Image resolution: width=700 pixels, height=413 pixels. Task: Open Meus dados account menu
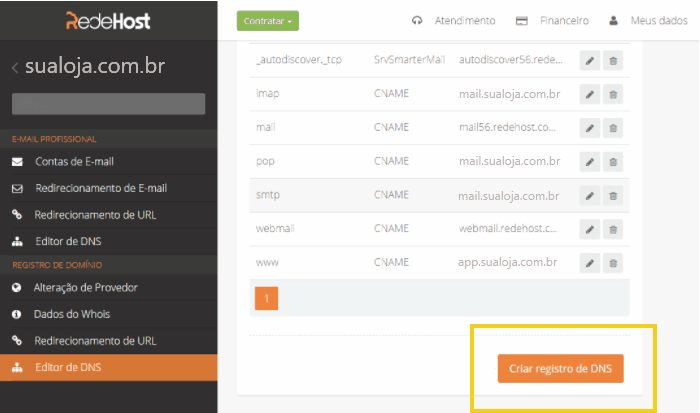648,20
